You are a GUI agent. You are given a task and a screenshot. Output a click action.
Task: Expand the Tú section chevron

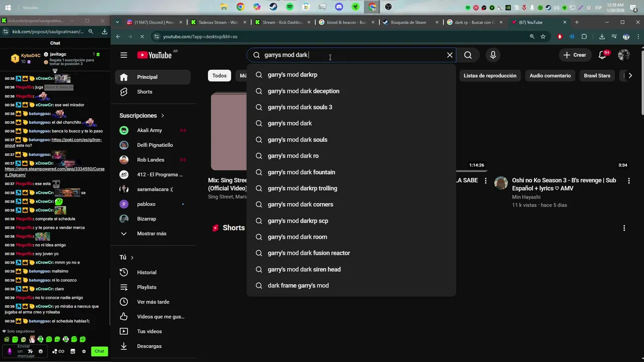click(x=132, y=257)
